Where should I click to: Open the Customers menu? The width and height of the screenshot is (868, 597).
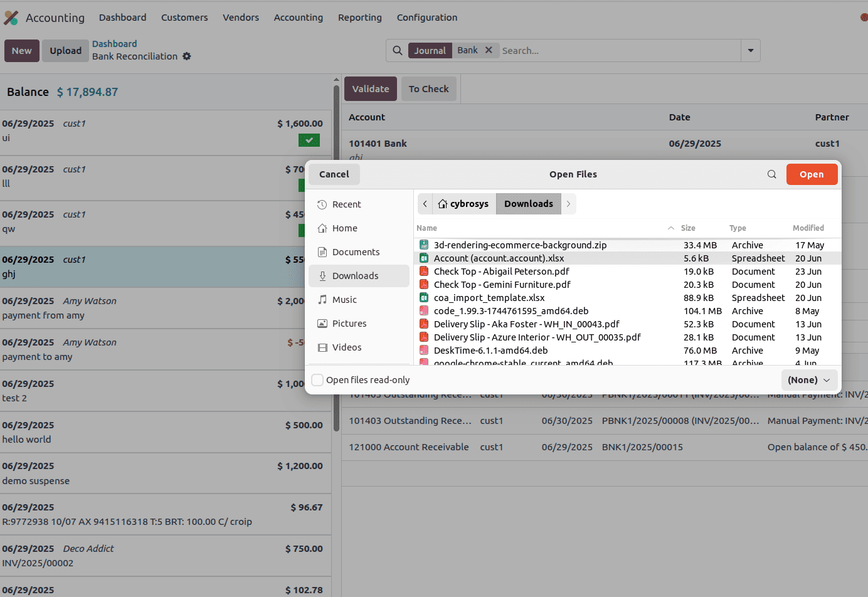click(184, 18)
